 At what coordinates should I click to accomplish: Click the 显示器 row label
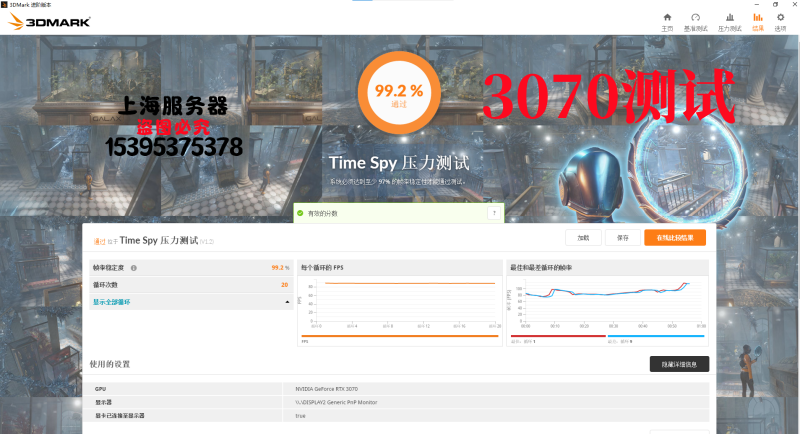pos(103,402)
